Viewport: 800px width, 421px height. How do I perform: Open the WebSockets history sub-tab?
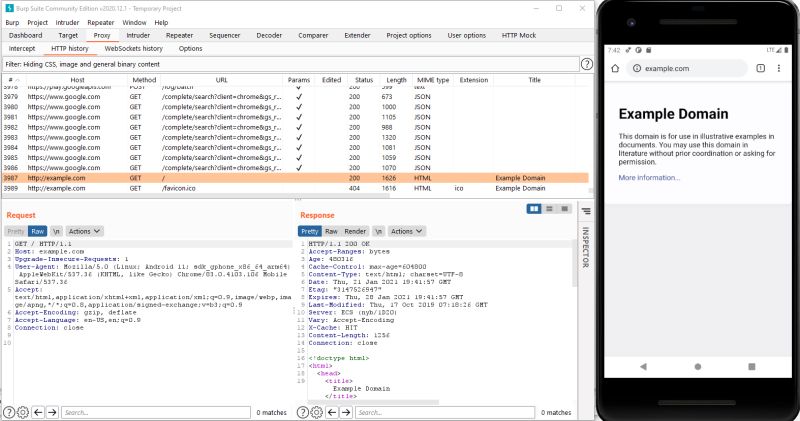[x=133, y=48]
